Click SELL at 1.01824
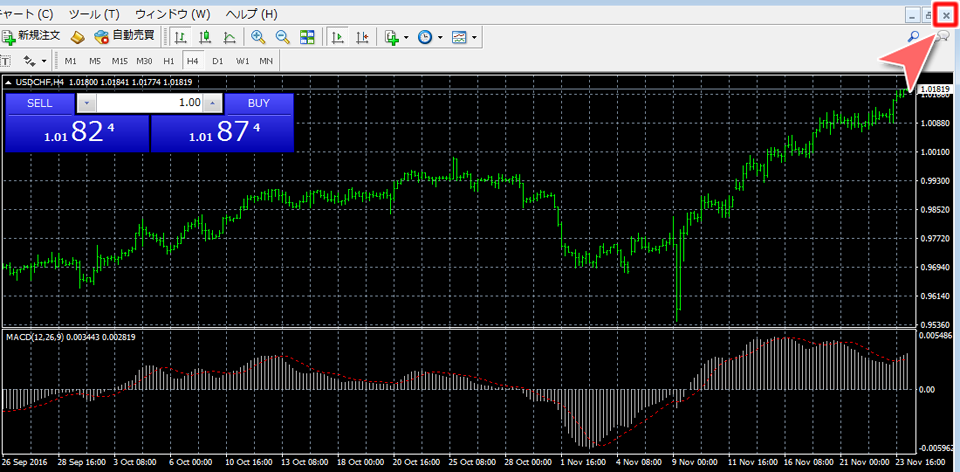Image resolution: width=960 pixels, height=472 pixels. (77, 122)
